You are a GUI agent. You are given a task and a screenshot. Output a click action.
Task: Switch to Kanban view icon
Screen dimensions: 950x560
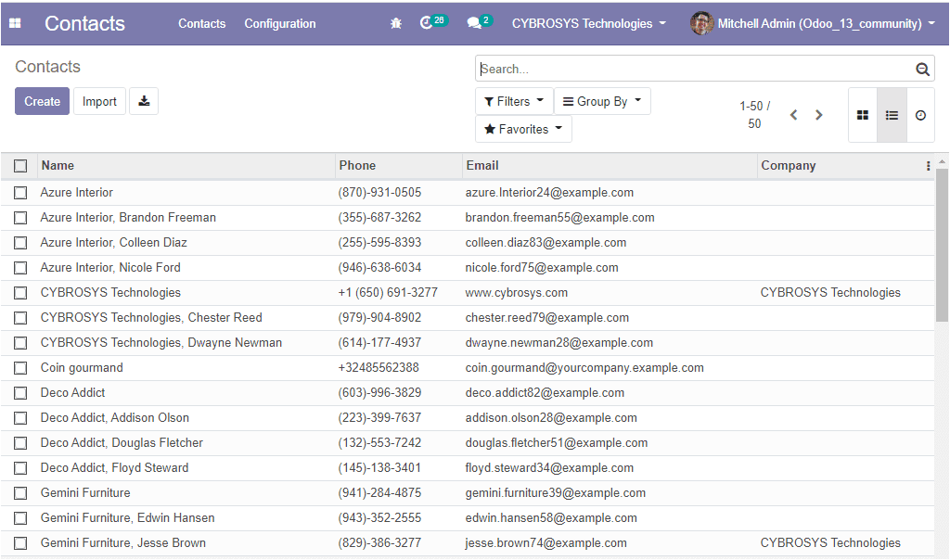click(x=863, y=115)
